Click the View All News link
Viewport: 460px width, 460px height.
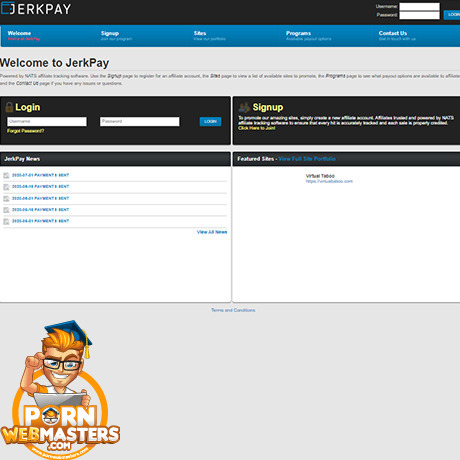coord(212,232)
